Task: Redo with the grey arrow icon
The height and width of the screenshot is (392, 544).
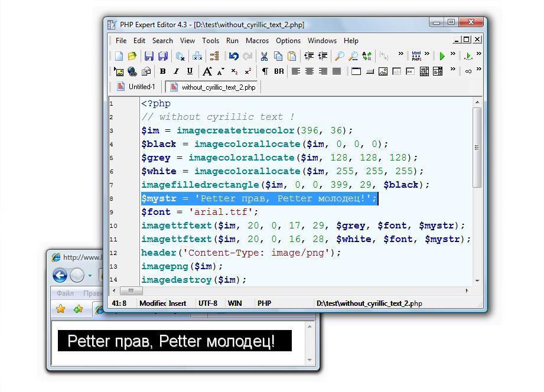Action: click(x=247, y=56)
